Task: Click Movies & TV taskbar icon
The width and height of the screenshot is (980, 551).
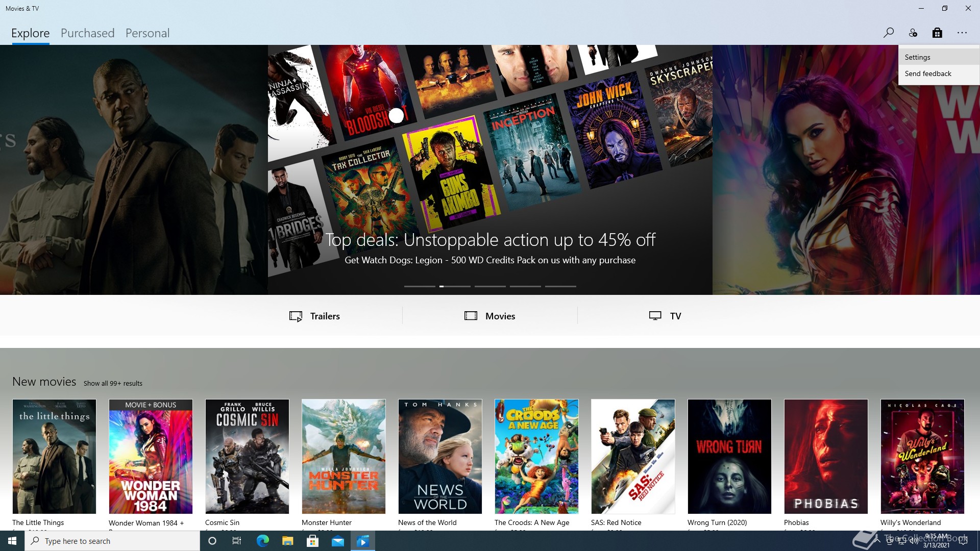Action: coord(363,541)
